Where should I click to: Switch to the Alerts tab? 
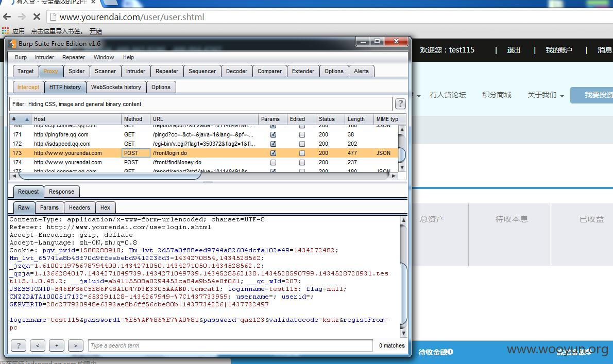[361, 71]
